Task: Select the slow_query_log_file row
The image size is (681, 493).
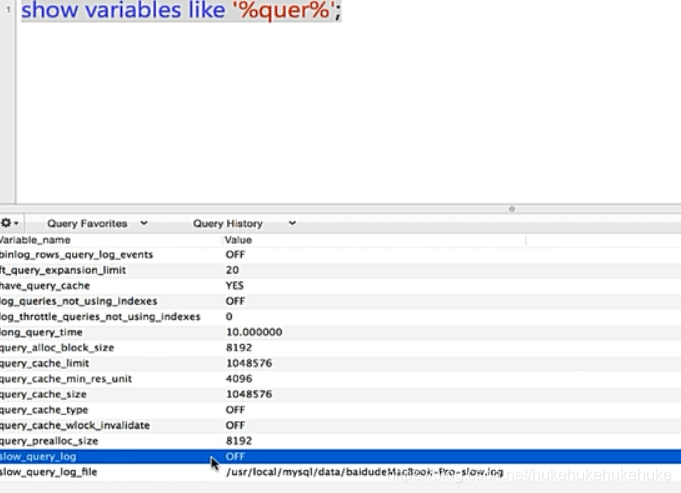Action: (340, 472)
